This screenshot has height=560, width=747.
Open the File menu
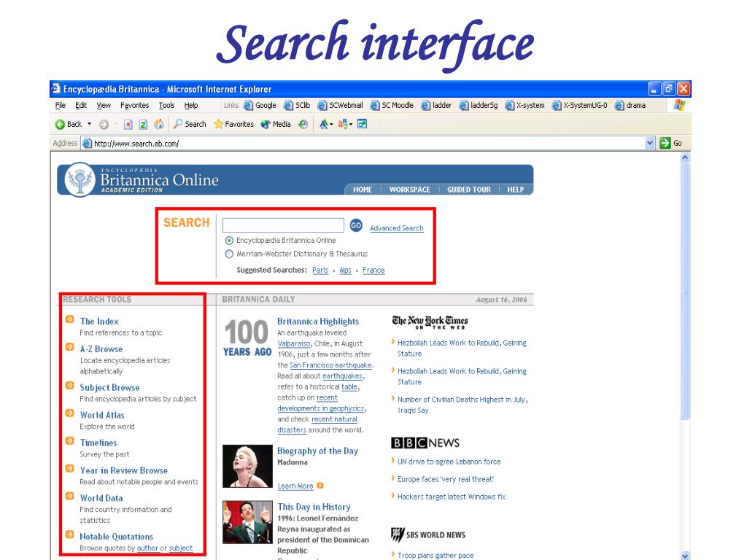click(61, 105)
